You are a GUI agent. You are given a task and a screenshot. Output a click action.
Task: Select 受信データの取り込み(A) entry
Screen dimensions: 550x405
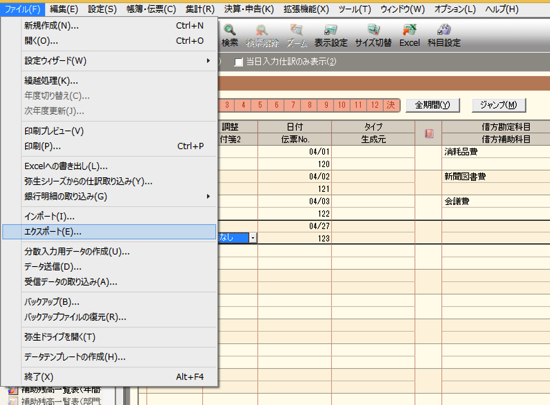pyautogui.click(x=109, y=282)
